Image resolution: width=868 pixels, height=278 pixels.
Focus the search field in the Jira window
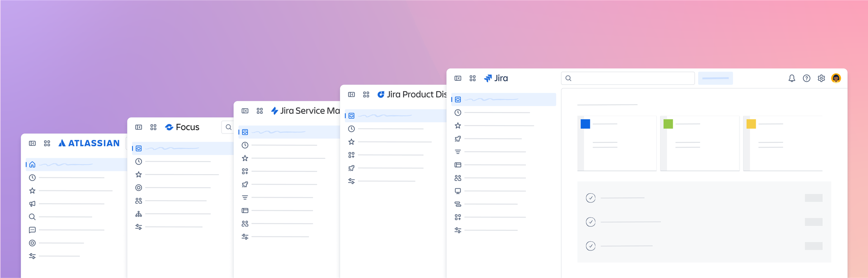pyautogui.click(x=627, y=79)
